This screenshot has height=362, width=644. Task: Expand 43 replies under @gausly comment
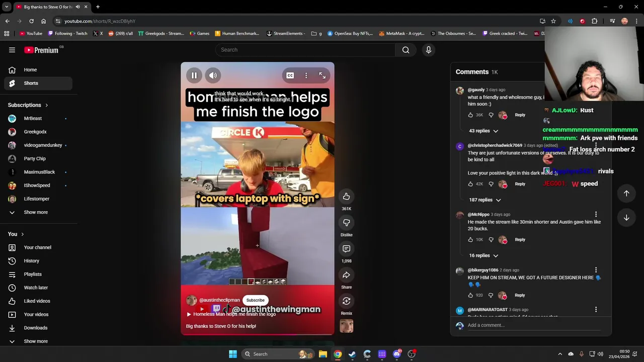484,131
